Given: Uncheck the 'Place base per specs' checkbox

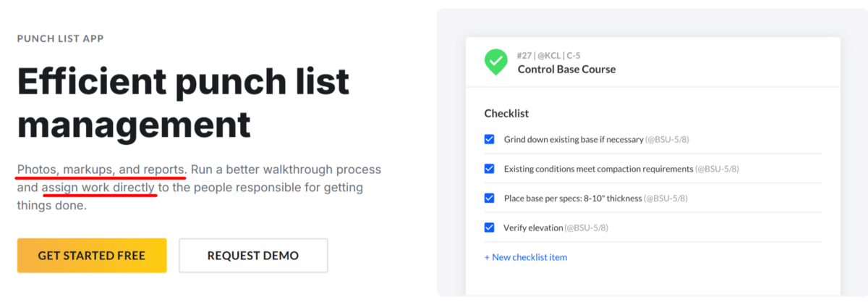Looking at the screenshot, I should tap(490, 198).
